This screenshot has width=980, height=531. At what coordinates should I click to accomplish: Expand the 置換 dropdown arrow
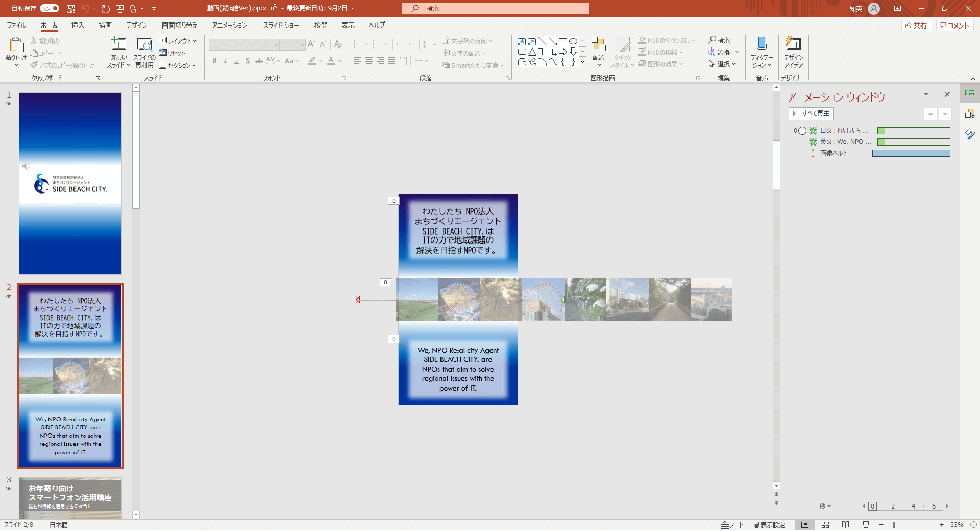(x=737, y=52)
